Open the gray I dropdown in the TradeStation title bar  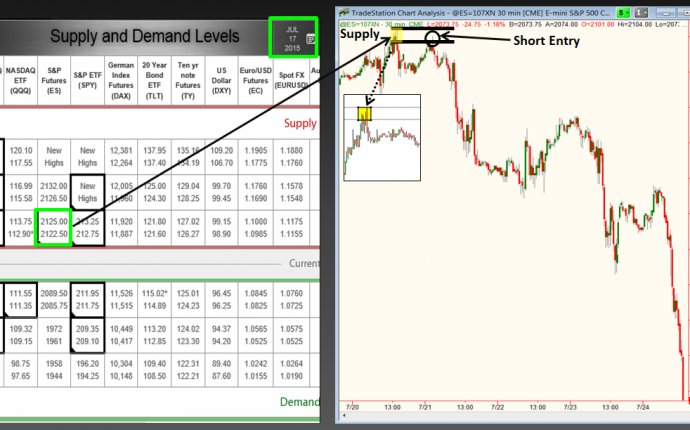[x=642, y=13]
